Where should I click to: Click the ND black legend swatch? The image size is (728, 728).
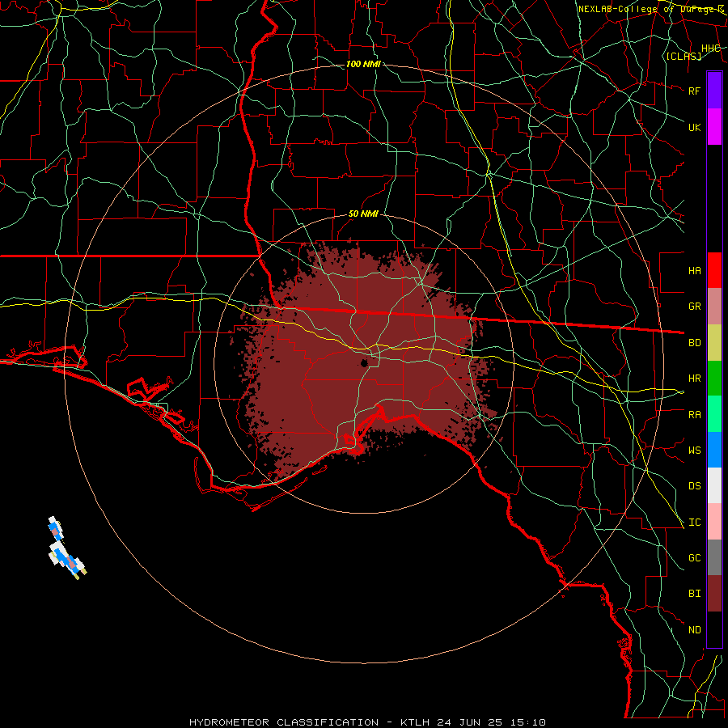pyautogui.click(x=714, y=629)
